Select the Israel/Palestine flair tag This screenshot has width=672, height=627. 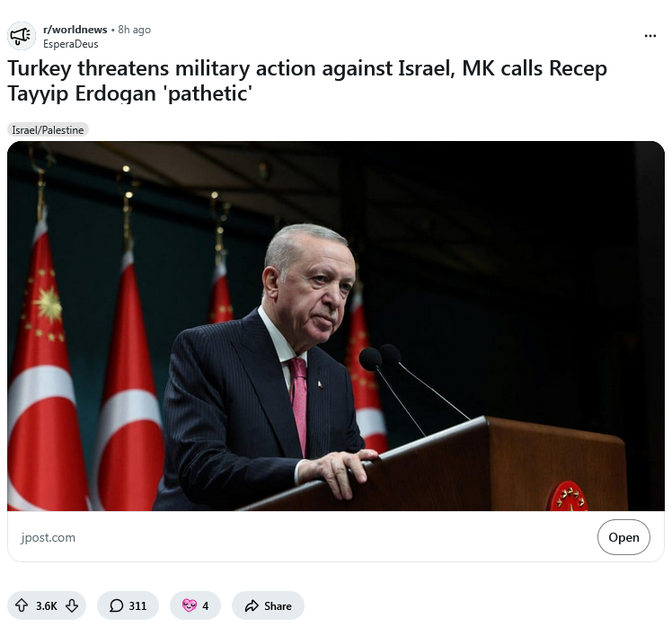click(x=48, y=130)
